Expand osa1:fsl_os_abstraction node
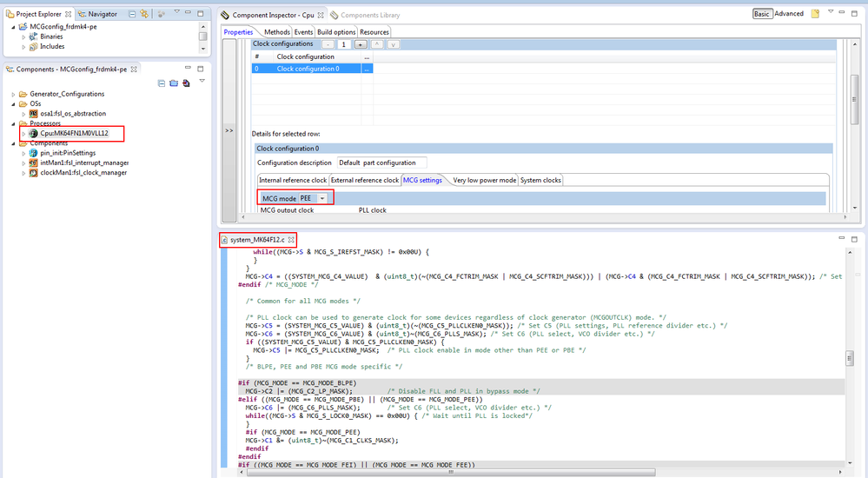This screenshot has height=478, width=868. click(23, 114)
